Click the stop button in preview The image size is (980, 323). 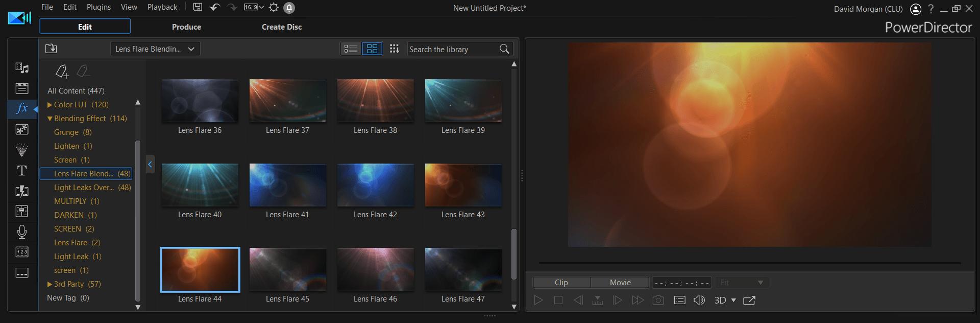click(558, 300)
